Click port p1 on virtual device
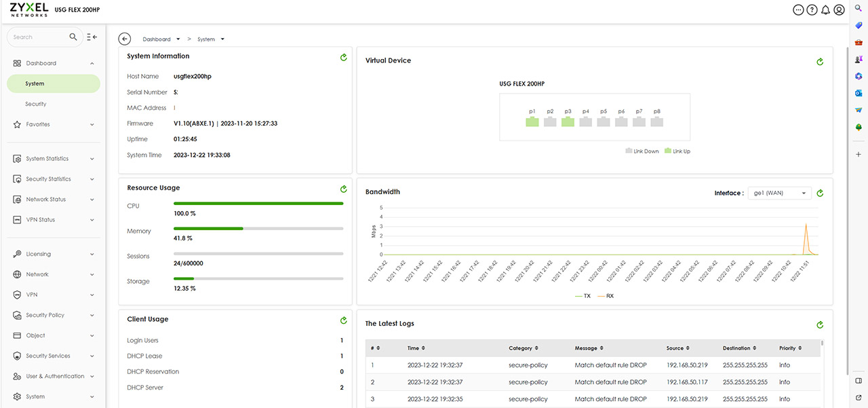 (532, 122)
